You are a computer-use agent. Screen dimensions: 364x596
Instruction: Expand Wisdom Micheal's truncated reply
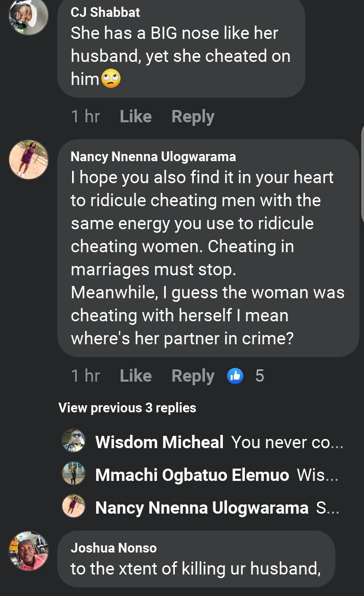[287, 442]
